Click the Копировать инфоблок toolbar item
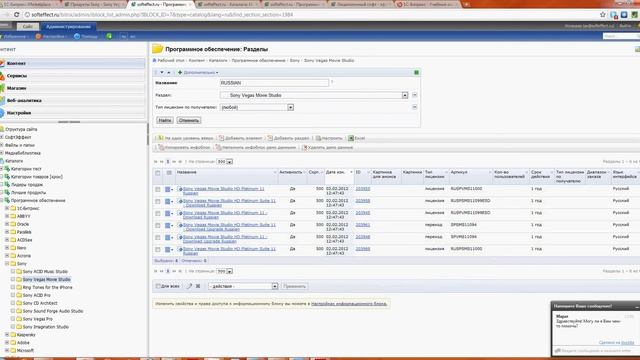 (x=184, y=147)
